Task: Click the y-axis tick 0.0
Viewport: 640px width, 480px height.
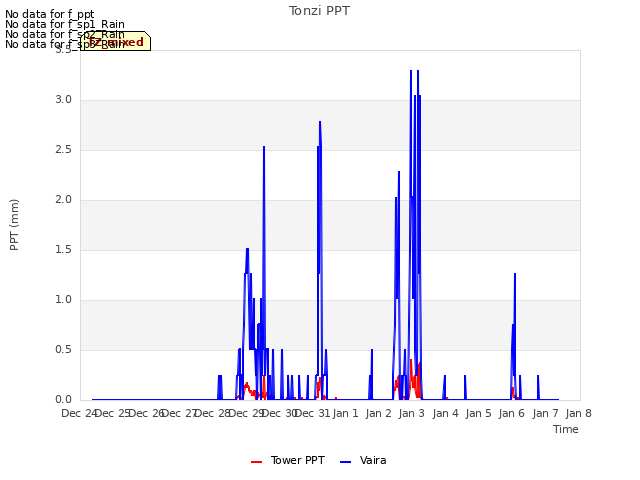Action: coord(63,400)
